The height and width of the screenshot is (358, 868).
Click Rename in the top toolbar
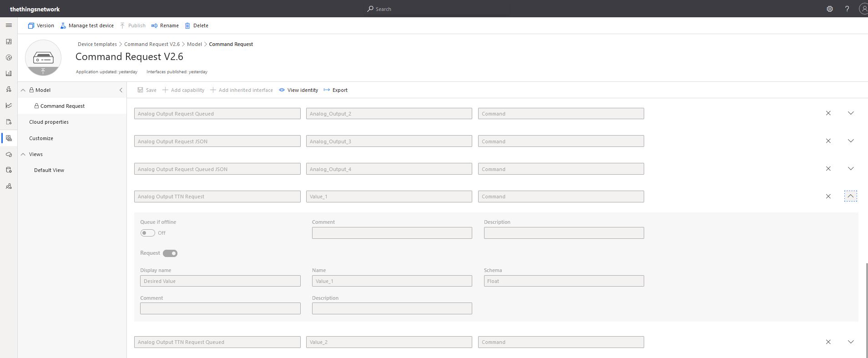(x=165, y=25)
